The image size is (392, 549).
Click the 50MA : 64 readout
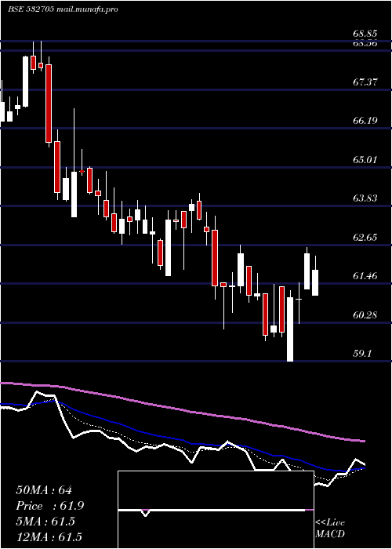pos(44,490)
